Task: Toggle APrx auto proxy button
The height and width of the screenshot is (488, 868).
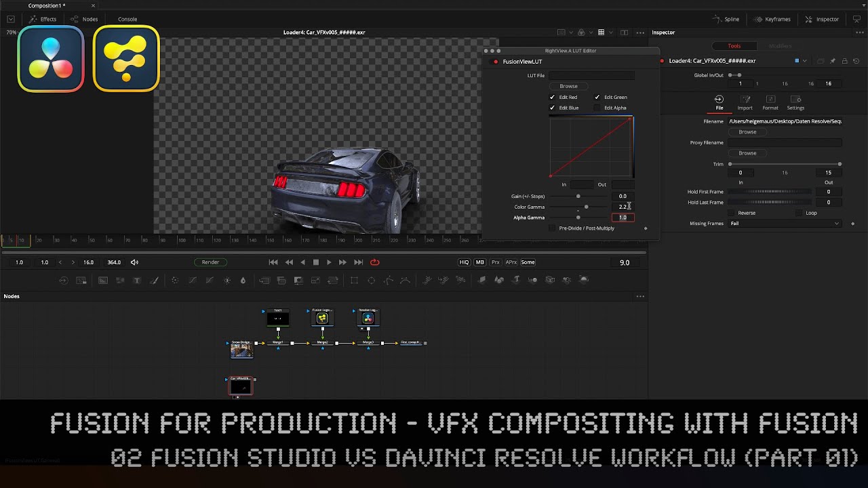Action: point(511,262)
